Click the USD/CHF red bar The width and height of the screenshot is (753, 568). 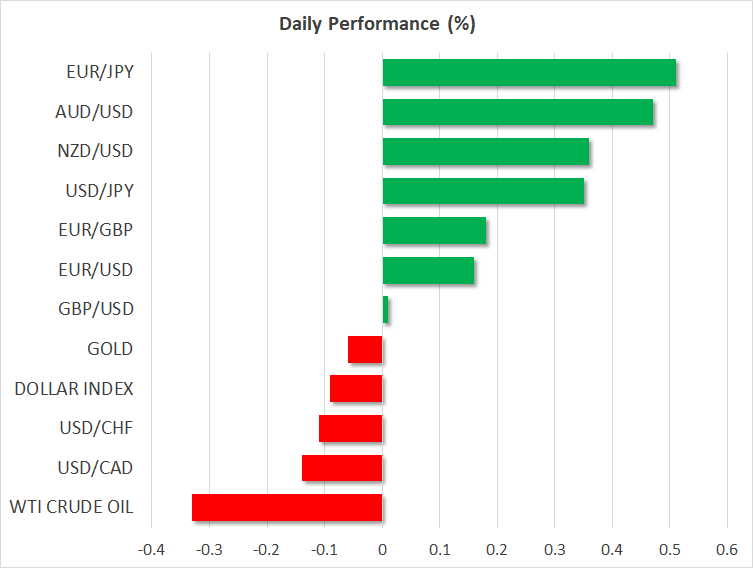point(351,428)
